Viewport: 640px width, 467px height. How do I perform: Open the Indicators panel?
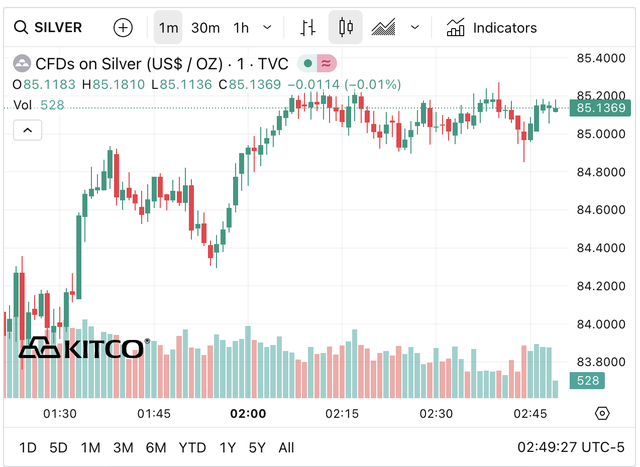tap(492, 27)
